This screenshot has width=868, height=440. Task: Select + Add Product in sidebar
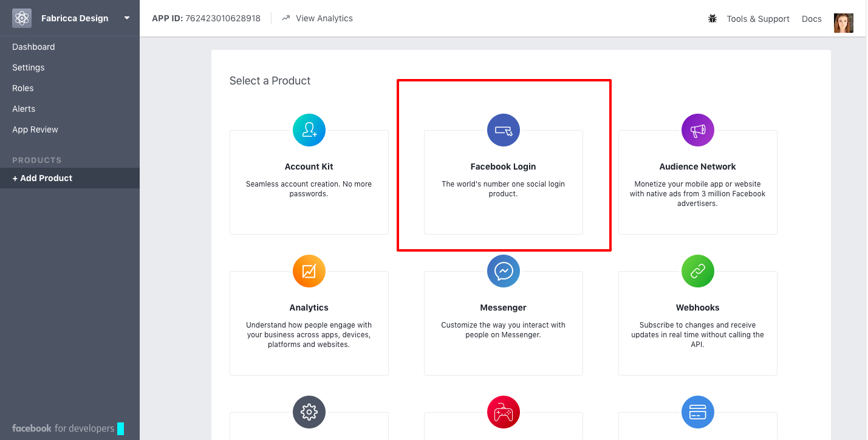point(42,178)
